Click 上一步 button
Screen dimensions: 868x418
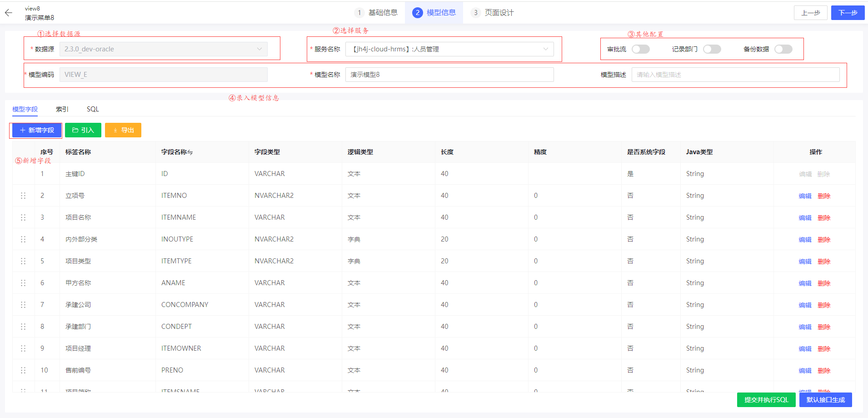point(811,13)
